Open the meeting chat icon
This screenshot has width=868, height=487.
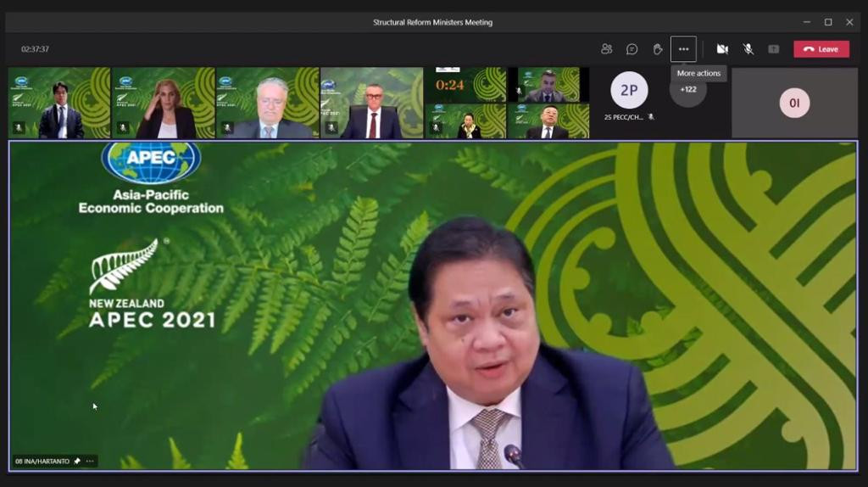tap(632, 49)
